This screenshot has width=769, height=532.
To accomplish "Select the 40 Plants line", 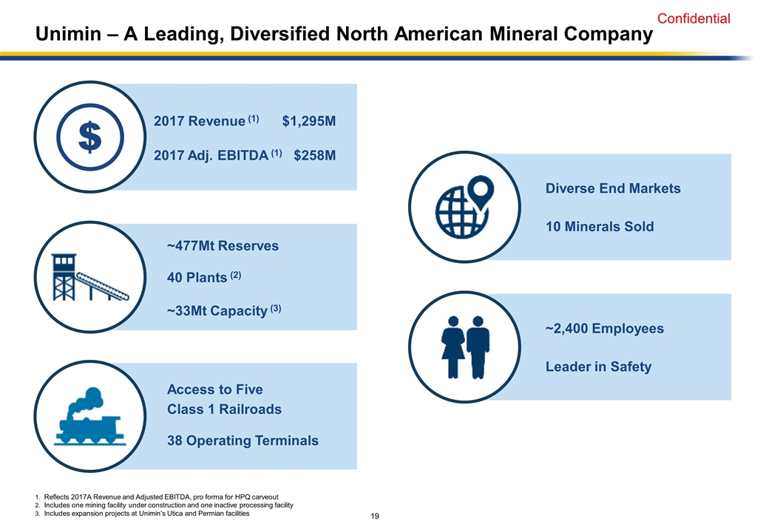I will point(205,278).
